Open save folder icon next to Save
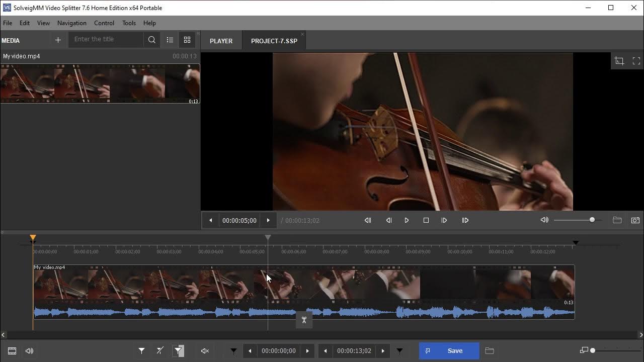Image resolution: width=644 pixels, height=362 pixels. point(490,351)
